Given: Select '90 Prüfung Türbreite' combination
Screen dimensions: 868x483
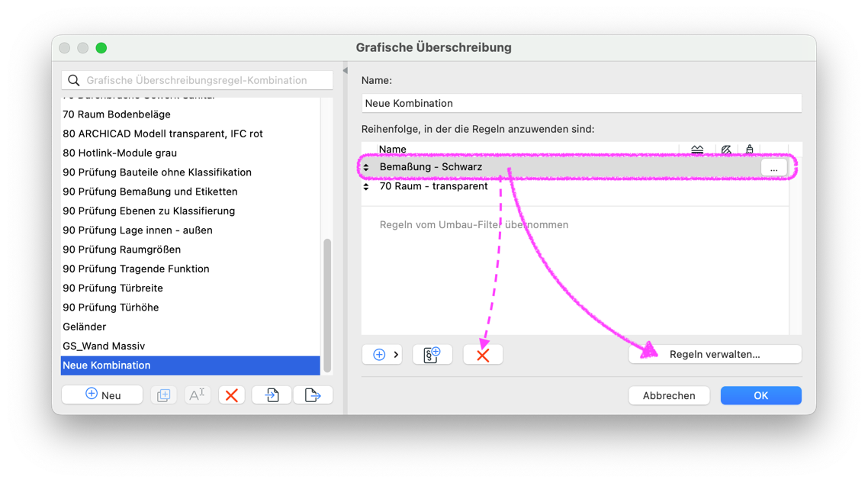Looking at the screenshot, I should pyautogui.click(x=190, y=288).
